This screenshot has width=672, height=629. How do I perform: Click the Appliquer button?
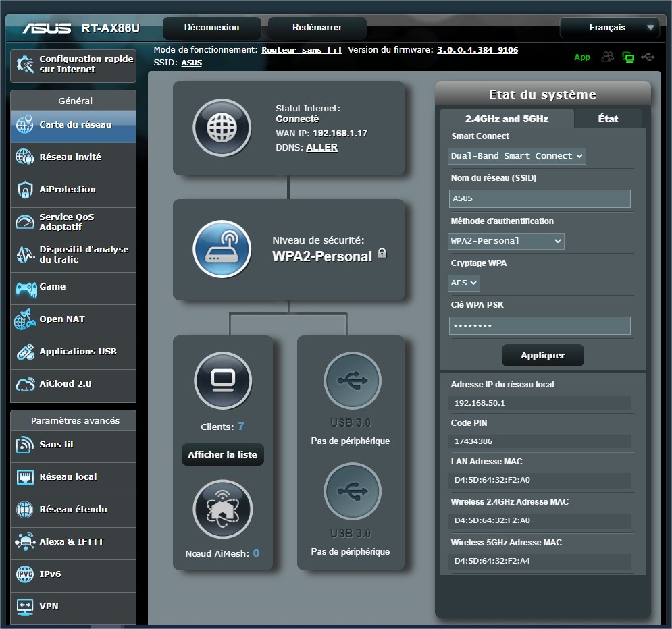pyautogui.click(x=542, y=356)
